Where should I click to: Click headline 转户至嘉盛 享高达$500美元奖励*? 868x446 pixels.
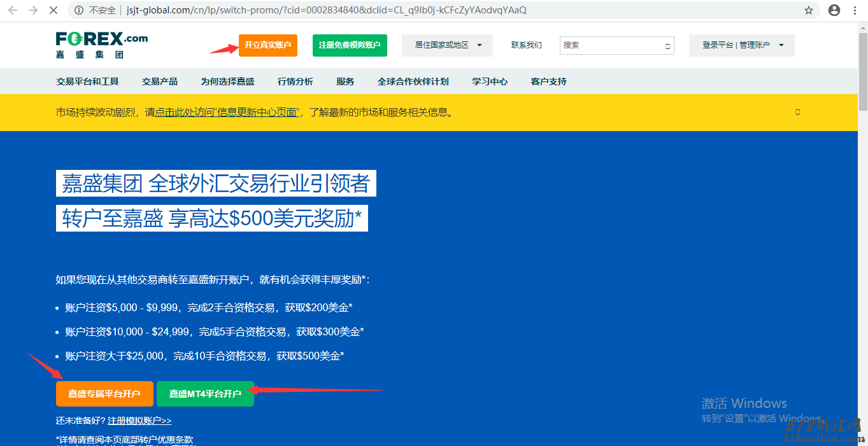(x=212, y=218)
